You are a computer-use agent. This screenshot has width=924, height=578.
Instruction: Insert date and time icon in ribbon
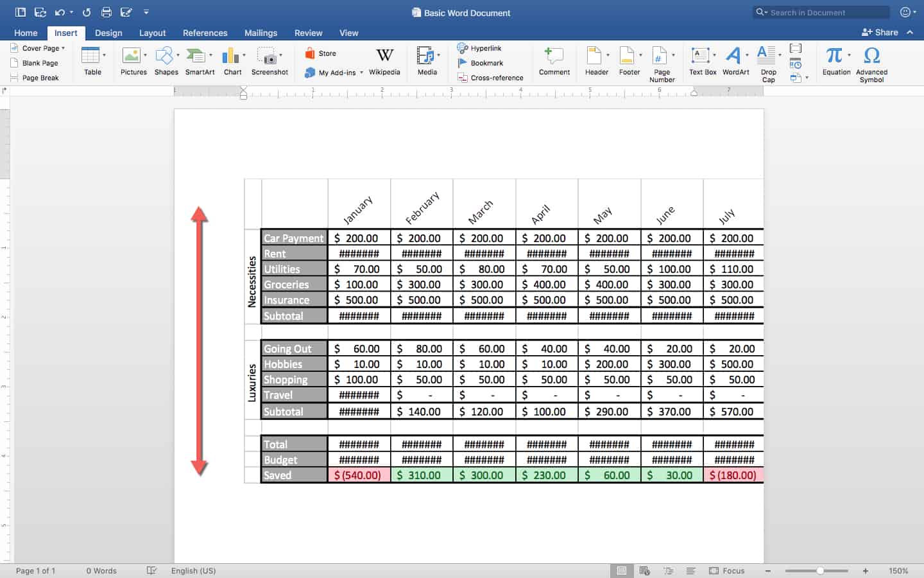796,64
